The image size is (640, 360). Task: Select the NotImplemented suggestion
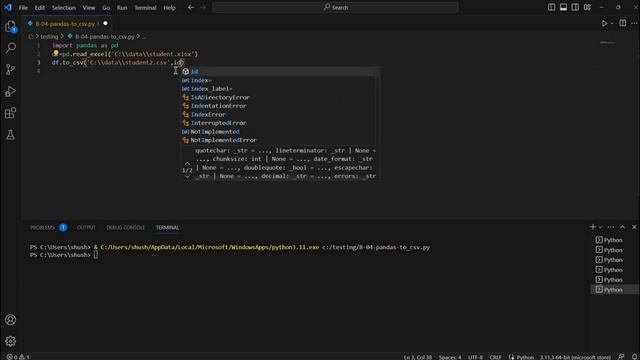(280, 131)
